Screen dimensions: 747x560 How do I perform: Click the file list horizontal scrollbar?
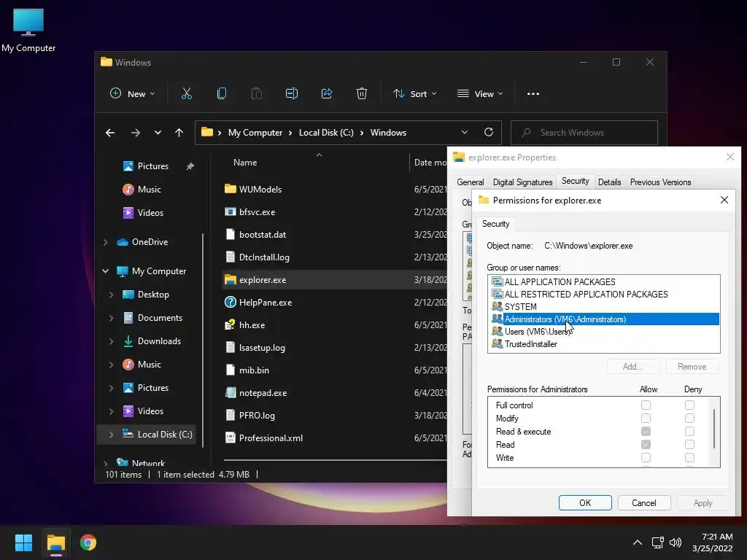coord(336,460)
